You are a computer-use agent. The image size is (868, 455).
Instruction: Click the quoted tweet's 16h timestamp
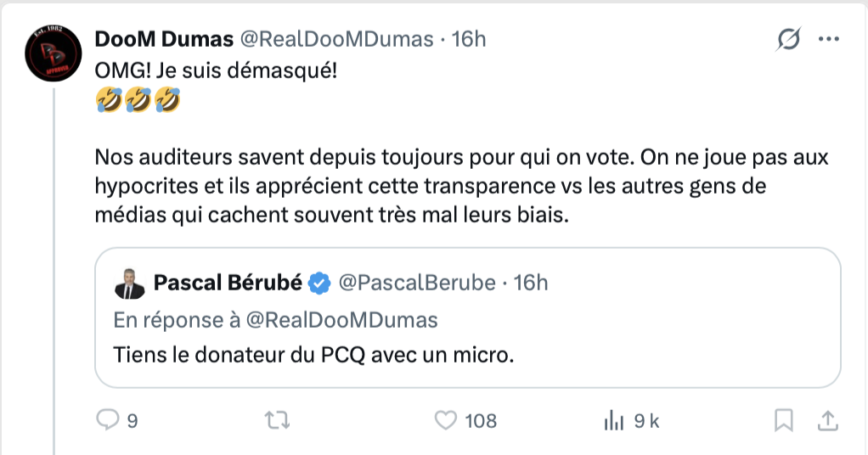point(531,283)
